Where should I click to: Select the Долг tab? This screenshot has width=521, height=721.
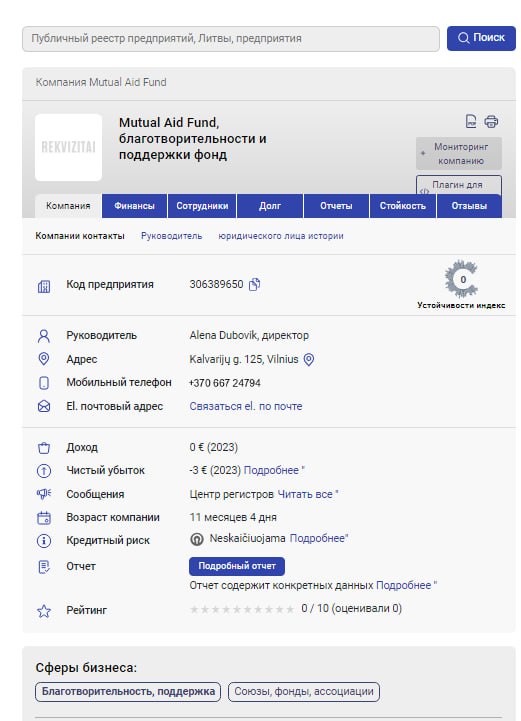(x=269, y=206)
